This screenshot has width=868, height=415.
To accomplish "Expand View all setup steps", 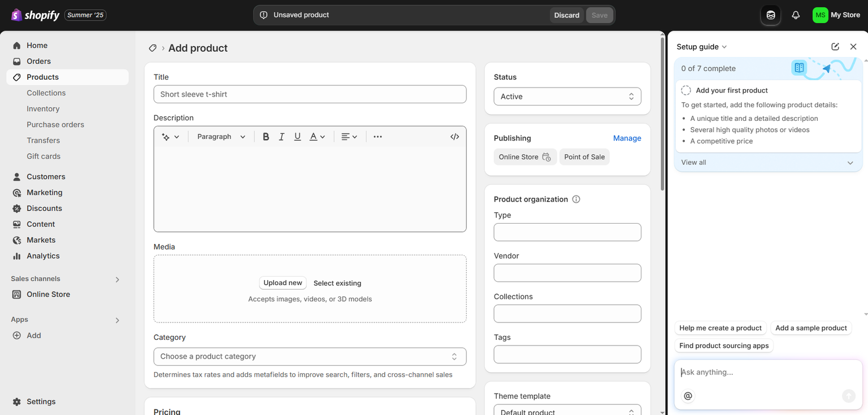I will (768, 163).
